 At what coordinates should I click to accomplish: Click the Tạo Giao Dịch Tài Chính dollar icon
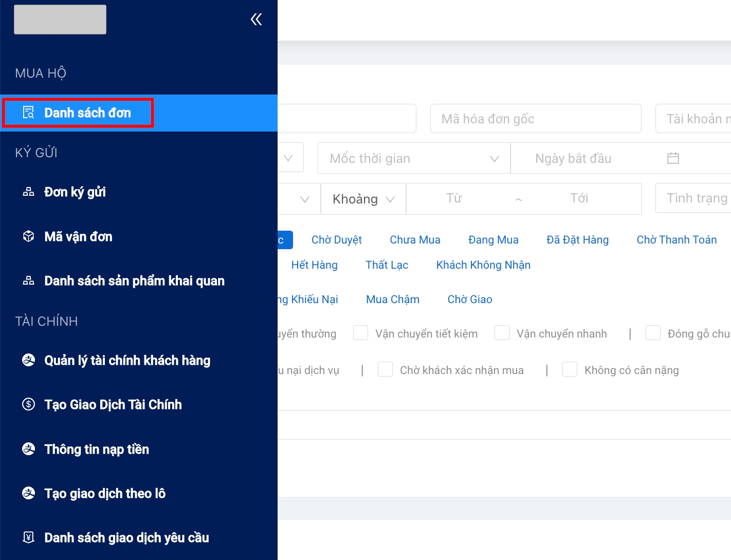29,404
